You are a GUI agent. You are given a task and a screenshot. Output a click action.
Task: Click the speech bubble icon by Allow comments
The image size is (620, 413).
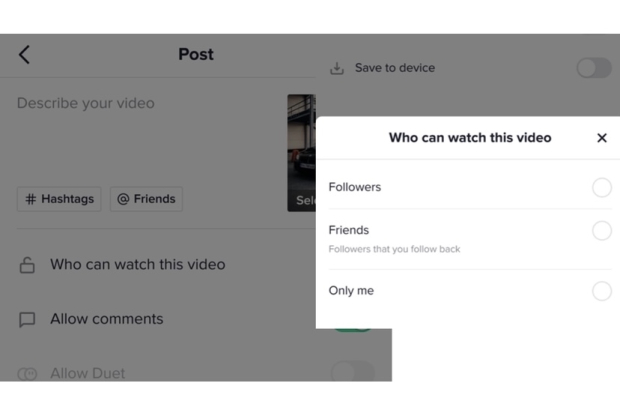pos(27,320)
